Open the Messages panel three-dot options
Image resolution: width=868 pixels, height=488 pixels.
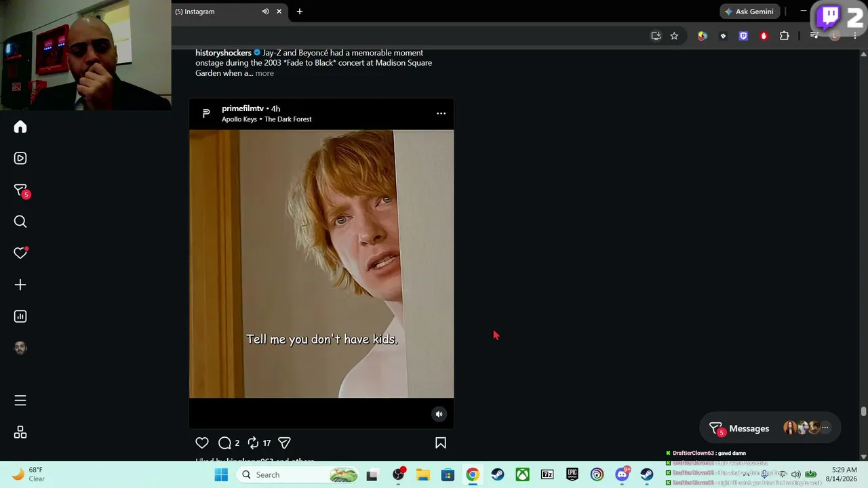coord(825,428)
